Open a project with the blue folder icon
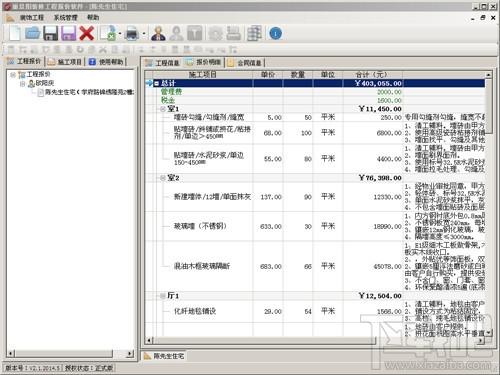The image size is (500, 375). 33,33
